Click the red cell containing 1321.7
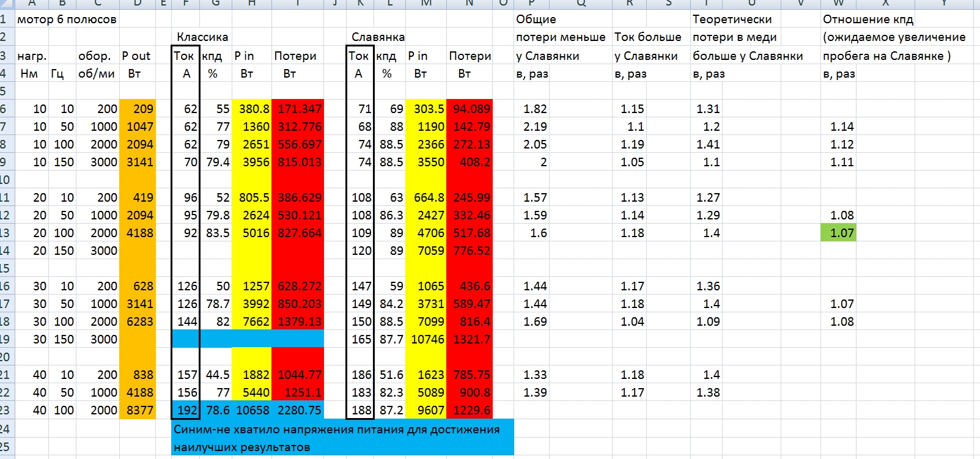 (470, 339)
